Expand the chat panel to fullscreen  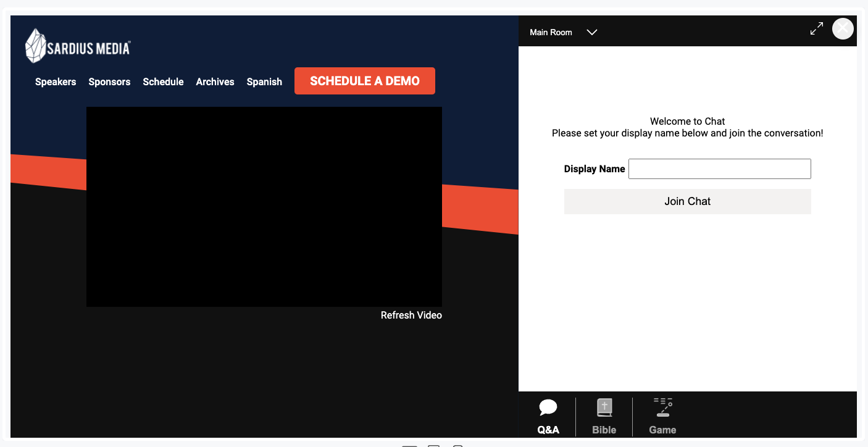tap(817, 28)
